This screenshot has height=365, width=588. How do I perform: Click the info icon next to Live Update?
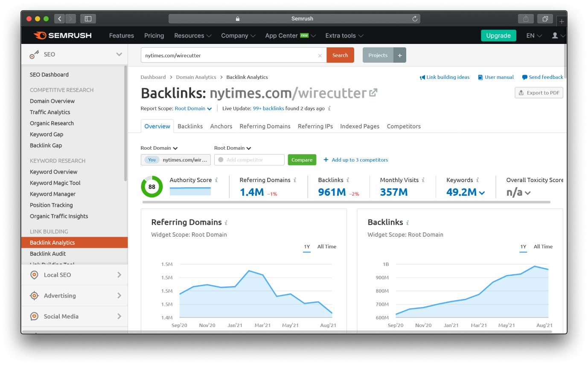[x=329, y=108]
